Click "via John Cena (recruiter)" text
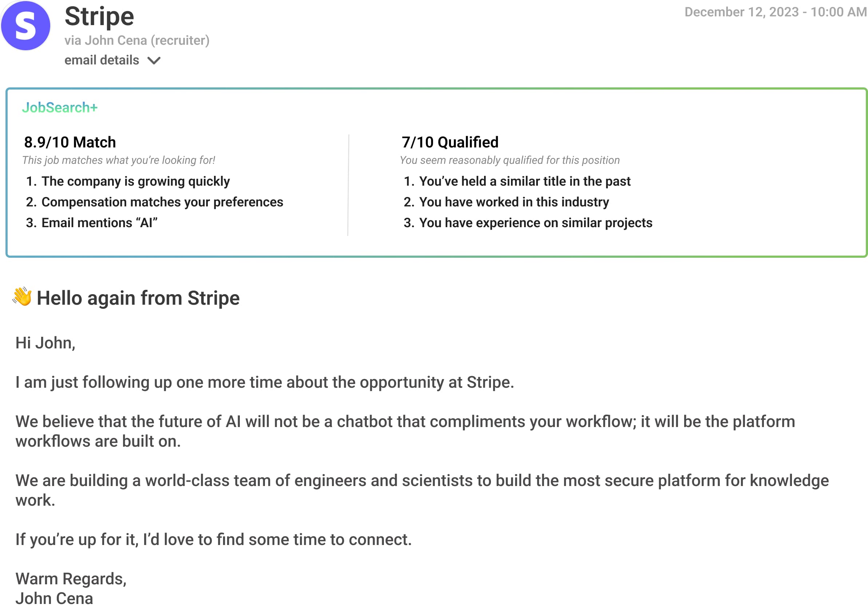Screen dimensions: 868x616 137,40
